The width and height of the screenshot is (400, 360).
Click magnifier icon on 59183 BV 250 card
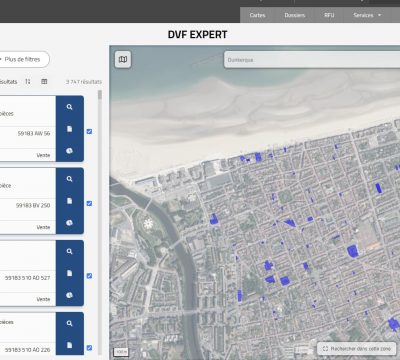pos(69,179)
